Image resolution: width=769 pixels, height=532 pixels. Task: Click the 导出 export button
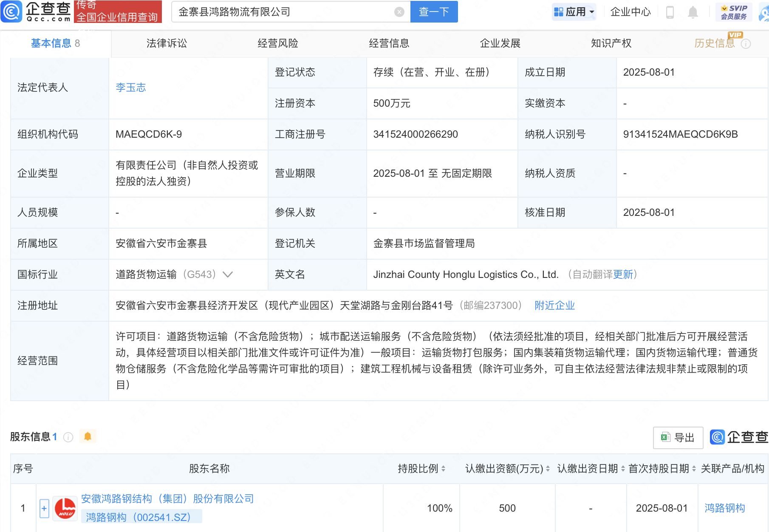(x=678, y=438)
